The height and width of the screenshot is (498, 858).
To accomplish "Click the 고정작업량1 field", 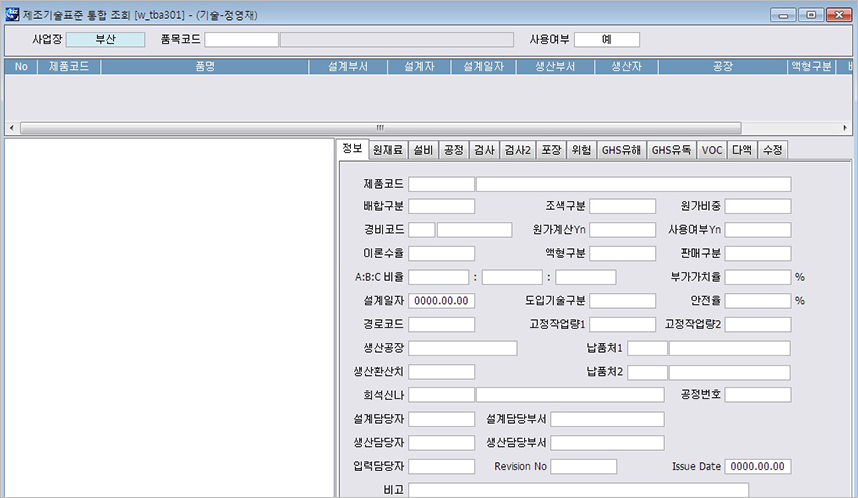I will [x=623, y=324].
